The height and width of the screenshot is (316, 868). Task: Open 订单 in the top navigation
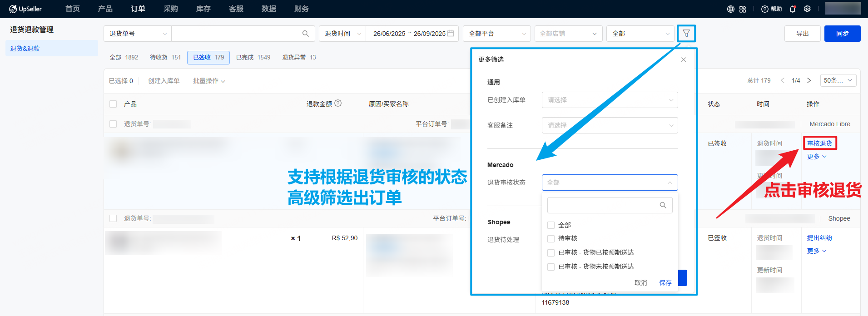click(x=138, y=9)
